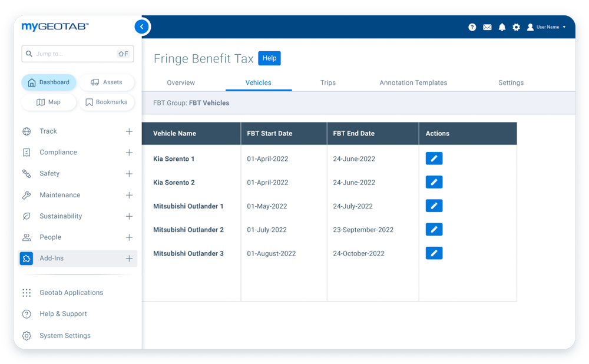The height and width of the screenshot is (364, 589).
Task: Open System Settings label
Action: pyautogui.click(x=65, y=336)
